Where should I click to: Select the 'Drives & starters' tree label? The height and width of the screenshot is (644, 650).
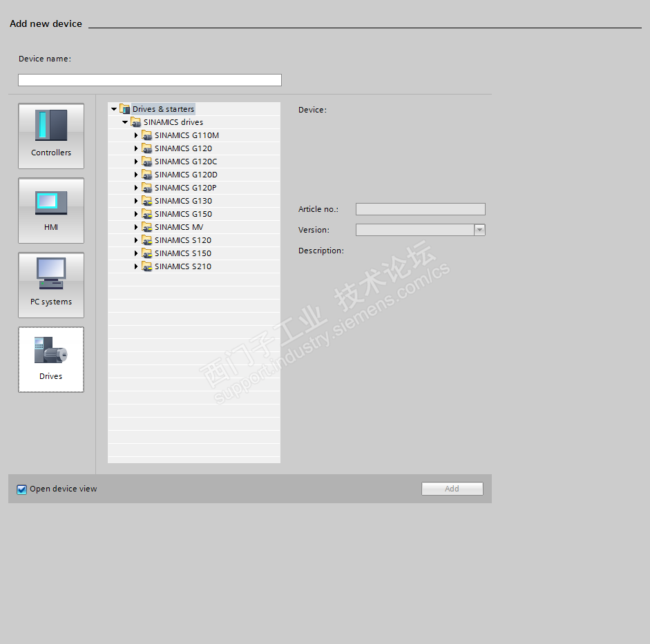[163, 109]
